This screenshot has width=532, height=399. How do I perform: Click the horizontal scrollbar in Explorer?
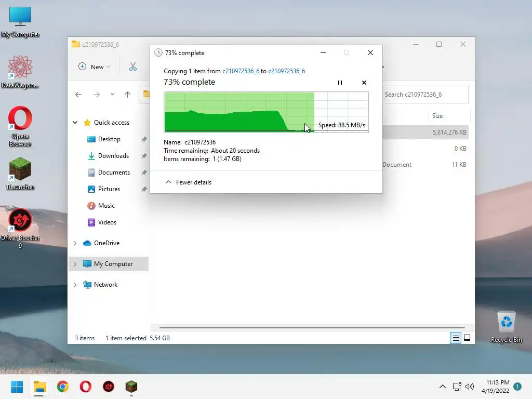point(312,328)
